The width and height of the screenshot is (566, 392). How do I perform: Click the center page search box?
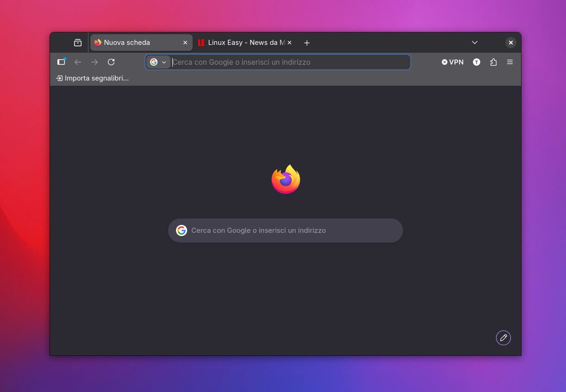[285, 230]
